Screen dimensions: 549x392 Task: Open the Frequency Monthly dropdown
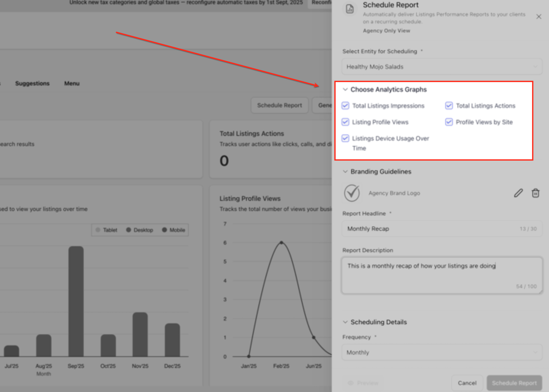coord(442,352)
